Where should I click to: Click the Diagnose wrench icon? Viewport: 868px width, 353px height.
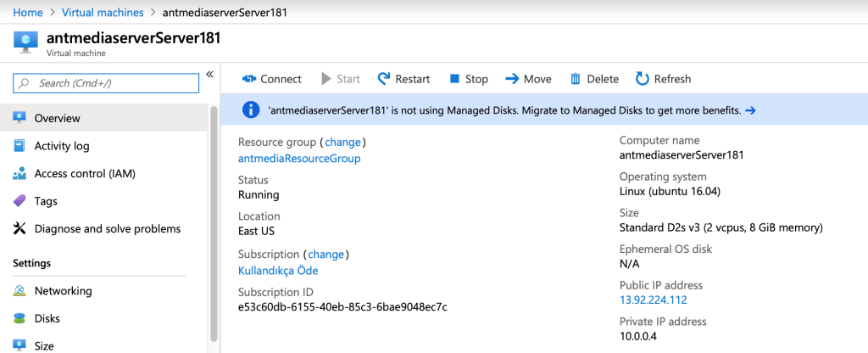click(19, 228)
